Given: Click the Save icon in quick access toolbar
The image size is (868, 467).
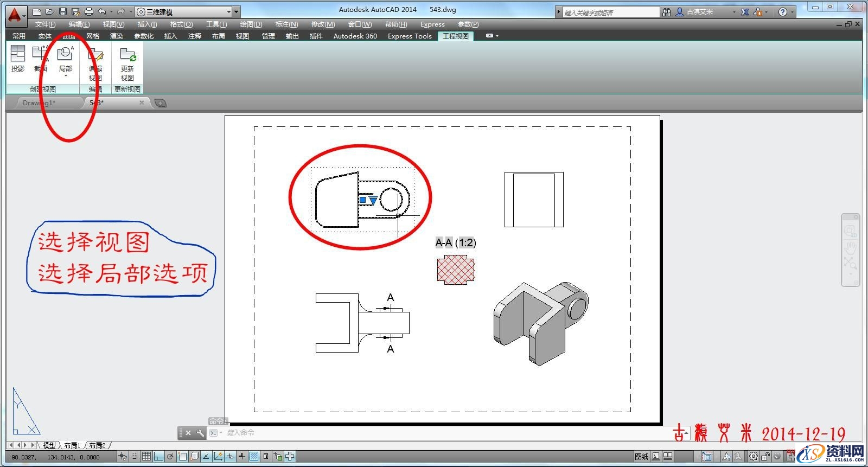Looking at the screenshot, I should (x=63, y=11).
